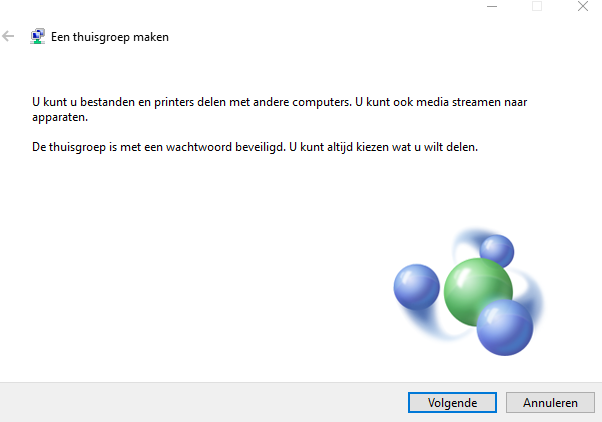The height and width of the screenshot is (422, 602).
Task: Click the sentence 'U kunt ook media streamen naar'
Action: tap(441, 102)
